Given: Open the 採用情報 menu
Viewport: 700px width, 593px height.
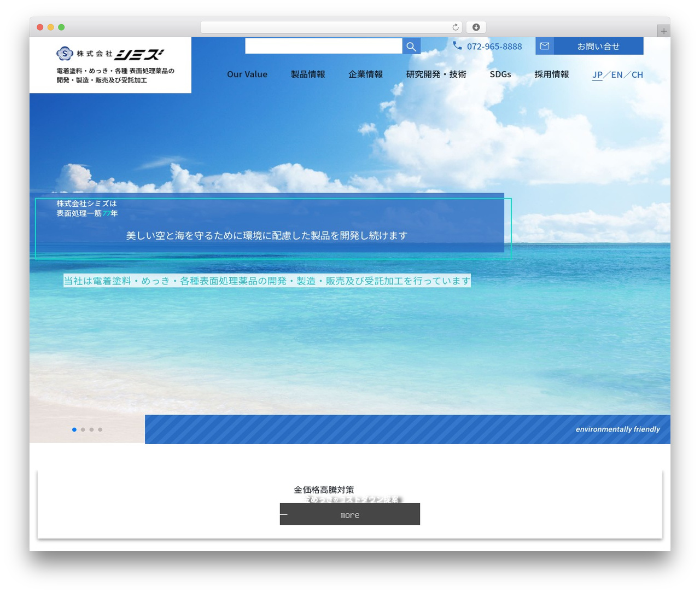Looking at the screenshot, I should (x=551, y=74).
